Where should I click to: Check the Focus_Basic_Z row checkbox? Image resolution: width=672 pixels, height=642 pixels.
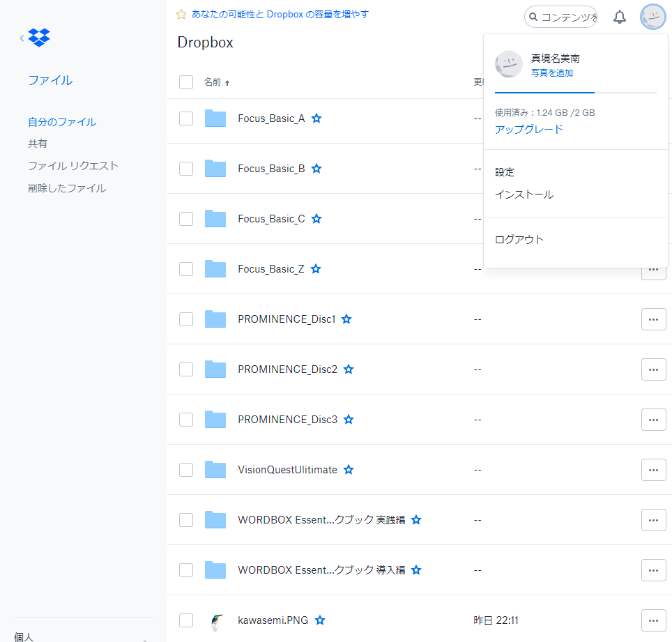[186, 268]
